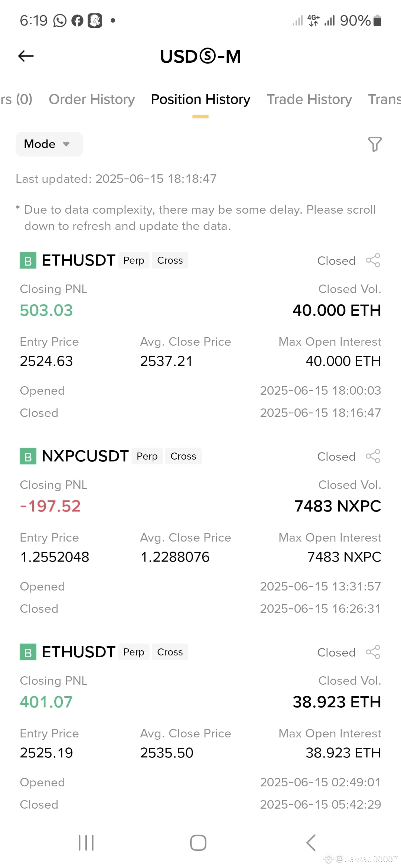Viewport: 401px width, 868px height.
Task: Open the partially visible Trans tab
Action: [384, 99]
